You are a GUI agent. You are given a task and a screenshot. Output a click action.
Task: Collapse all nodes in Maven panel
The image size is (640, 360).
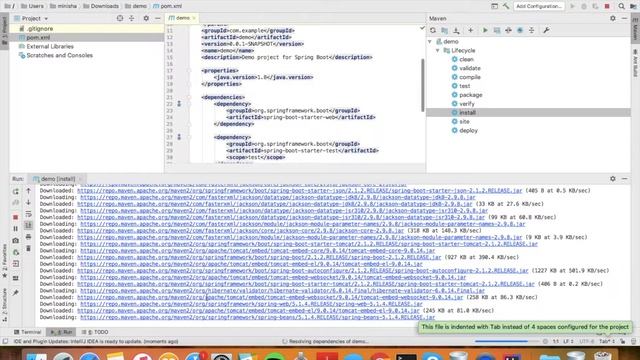(531, 30)
